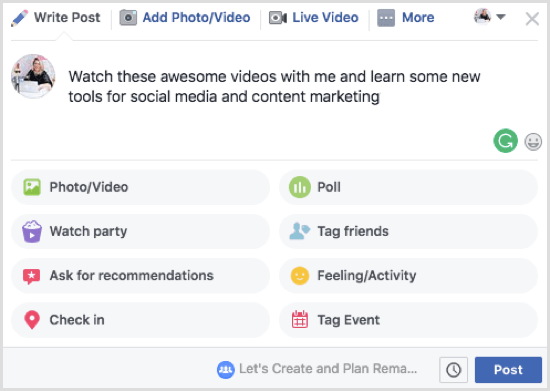The height and width of the screenshot is (391, 550).
Task: Open the More options tab
Action: pos(406,18)
